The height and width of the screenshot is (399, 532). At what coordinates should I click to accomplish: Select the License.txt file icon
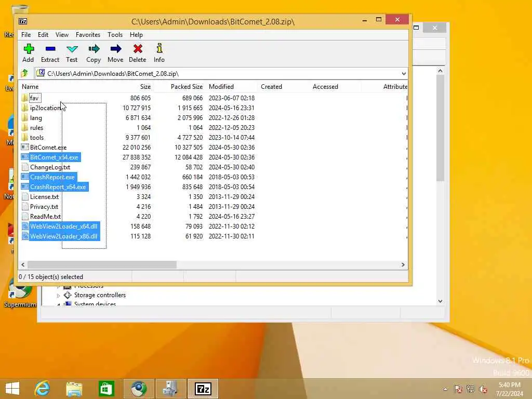pyautogui.click(x=25, y=196)
